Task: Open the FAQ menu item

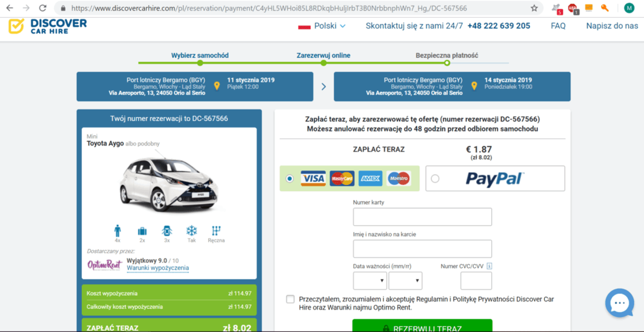Action: 558,26
